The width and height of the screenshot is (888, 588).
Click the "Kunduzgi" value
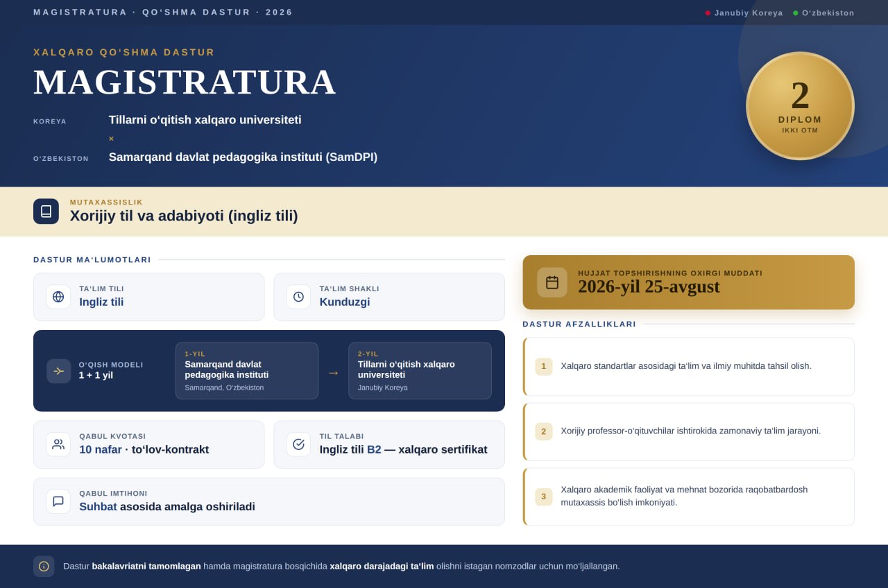345,302
